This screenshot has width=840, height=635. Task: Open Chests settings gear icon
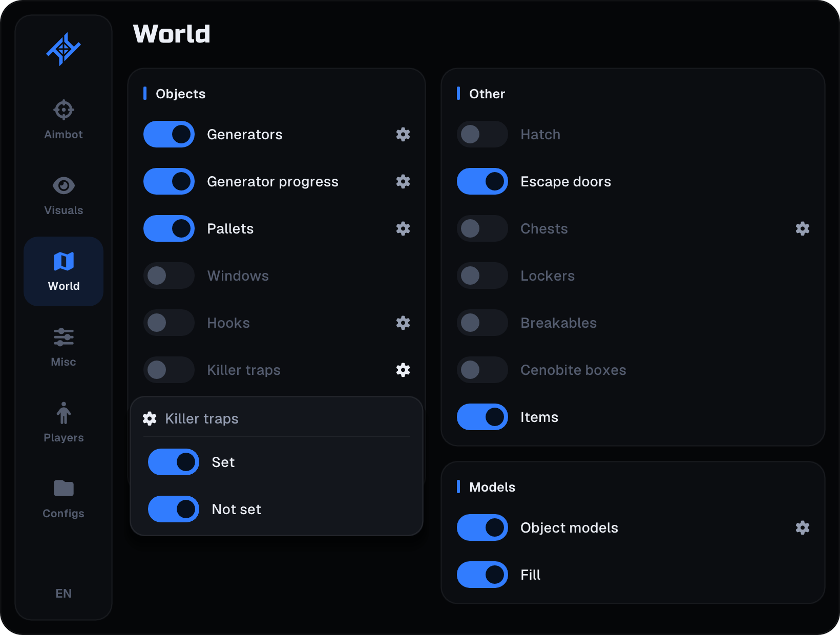[x=803, y=228]
